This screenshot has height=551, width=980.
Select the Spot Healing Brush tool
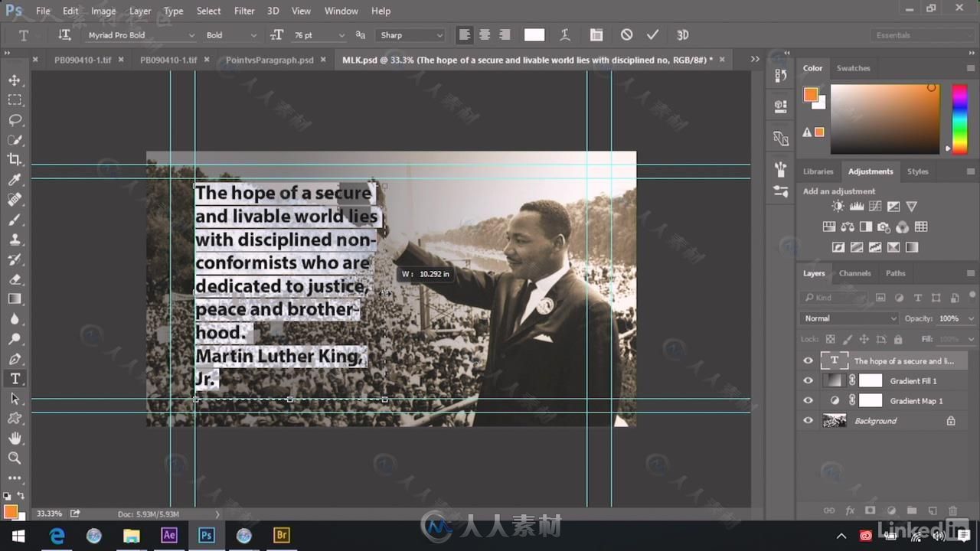(15, 200)
